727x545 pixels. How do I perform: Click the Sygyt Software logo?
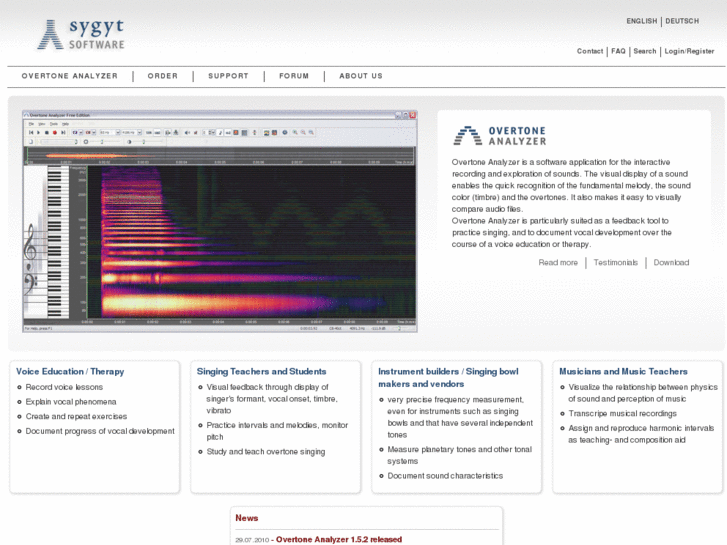point(82,34)
